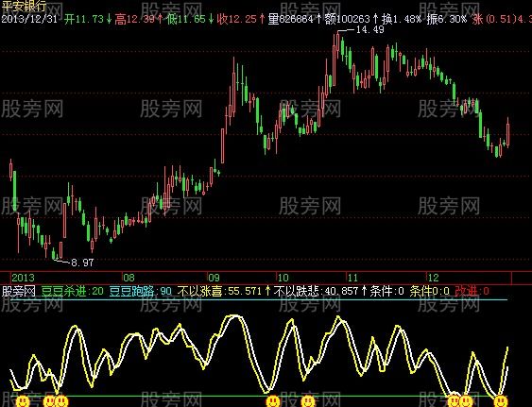Click the red 改进:0 indicator value
Screen dimensions: 532x407
tap(472, 291)
